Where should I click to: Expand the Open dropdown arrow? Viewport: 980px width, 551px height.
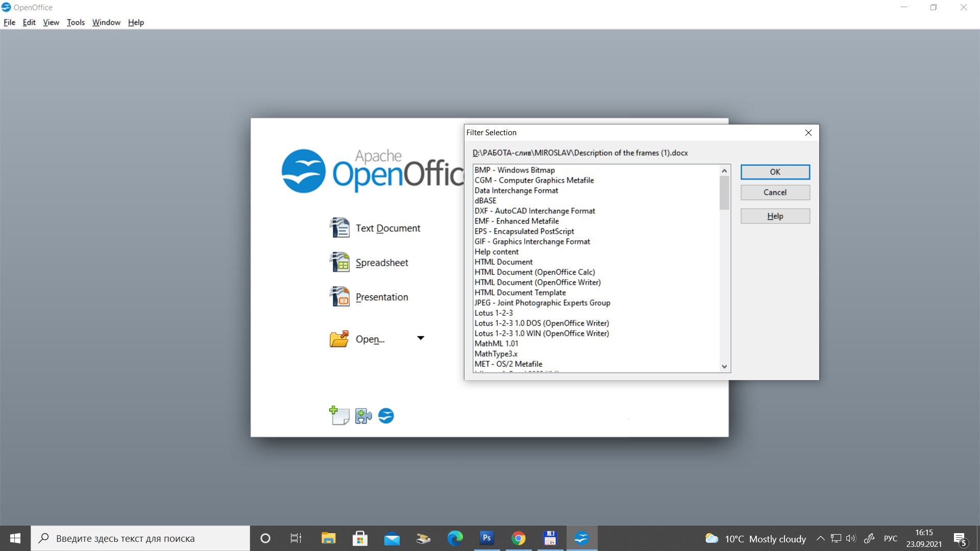point(421,338)
